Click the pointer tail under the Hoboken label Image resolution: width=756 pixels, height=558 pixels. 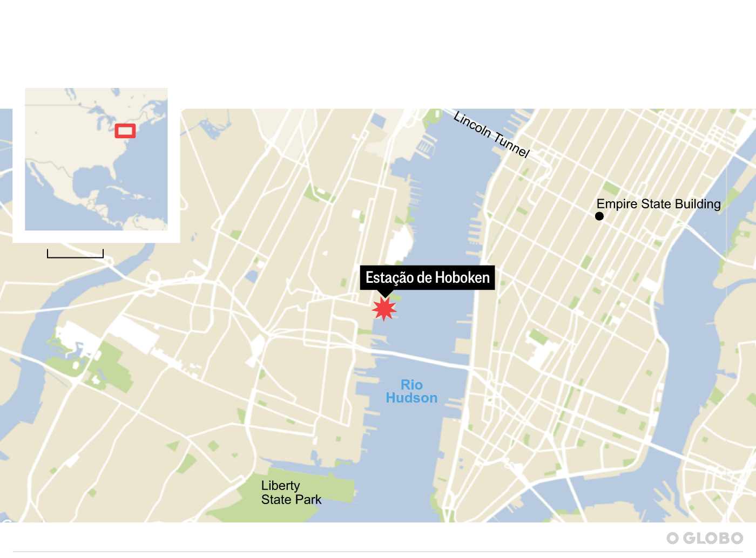coord(384,293)
